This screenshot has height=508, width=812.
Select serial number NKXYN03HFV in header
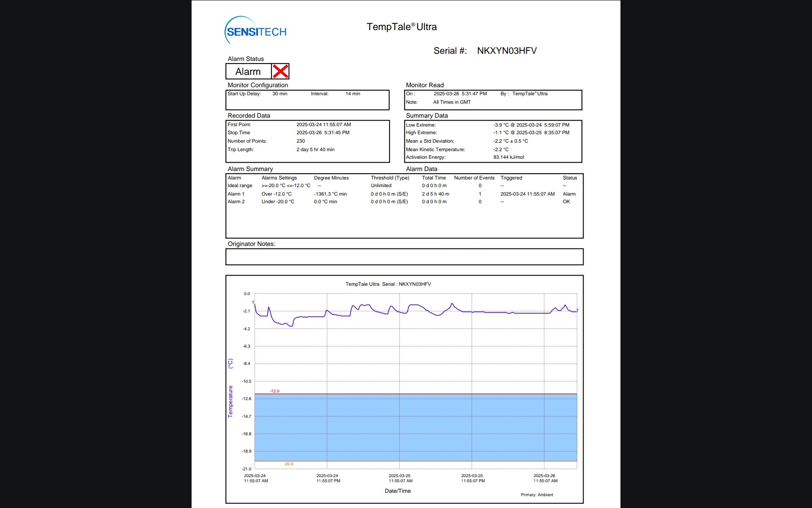(x=507, y=51)
